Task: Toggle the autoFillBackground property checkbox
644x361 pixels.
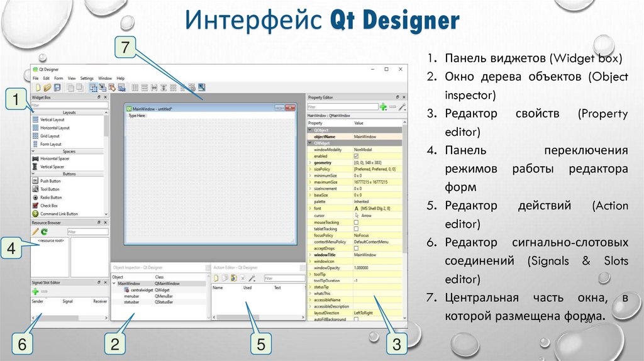Action: [356, 319]
